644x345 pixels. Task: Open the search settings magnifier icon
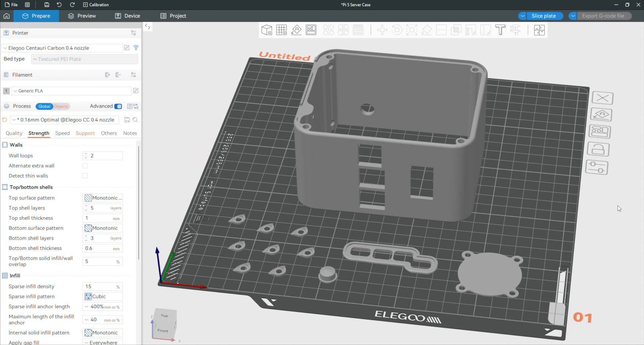pyautogui.click(x=135, y=120)
